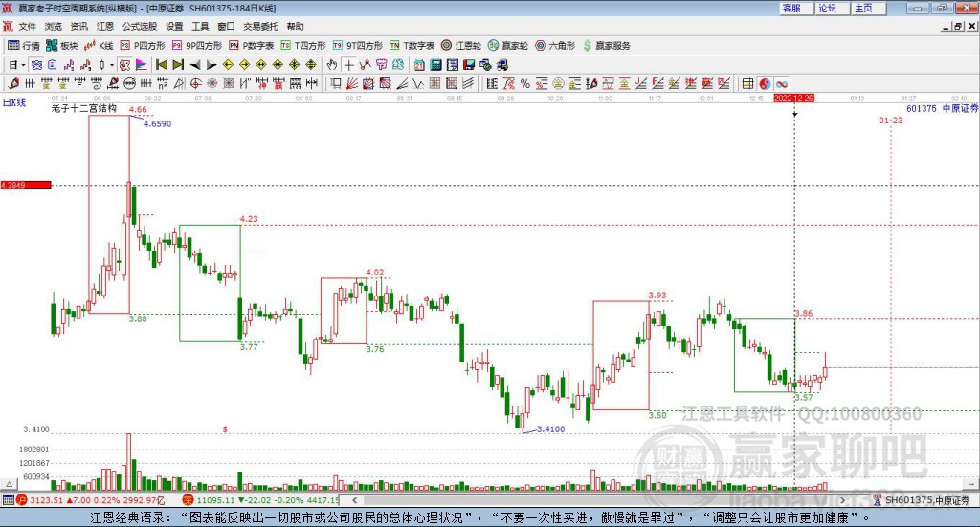Click the scrollbar left arrow at bottom
Screen dimensions: 980x527
tap(354, 500)
